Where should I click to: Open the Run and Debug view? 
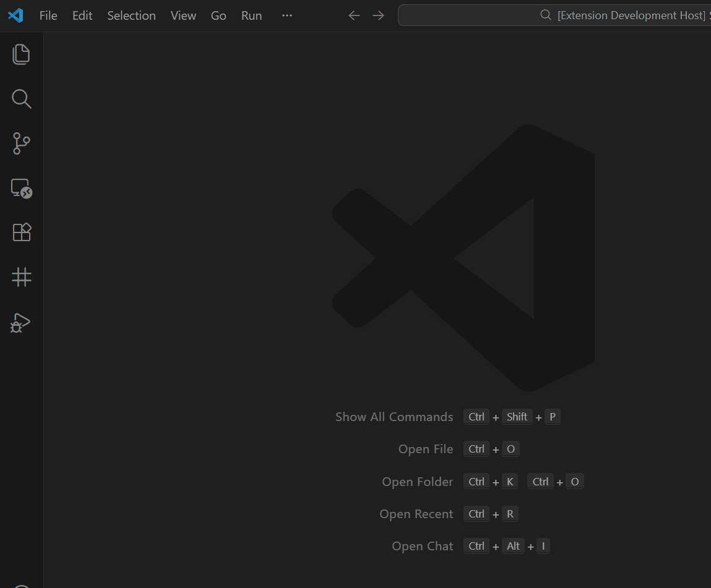[20, 323]
